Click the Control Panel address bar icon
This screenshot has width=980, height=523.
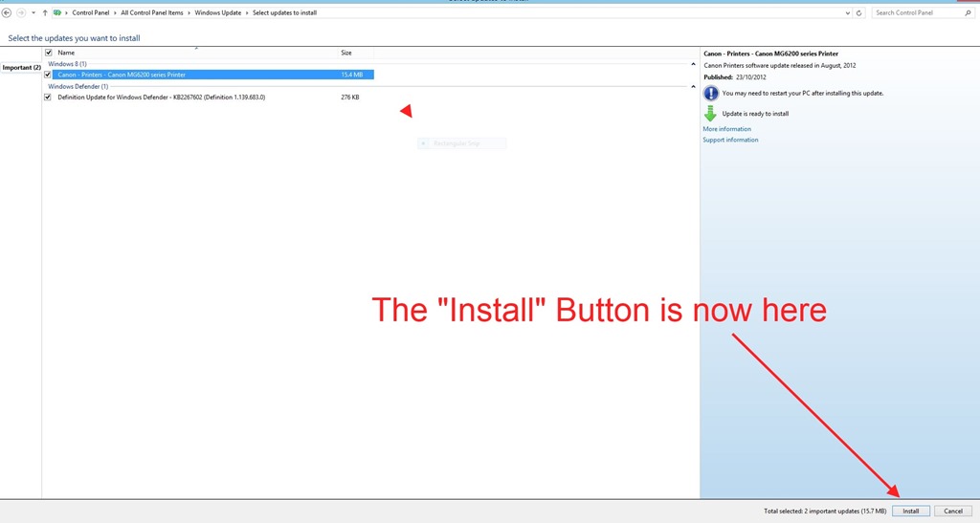coord(57,12)
